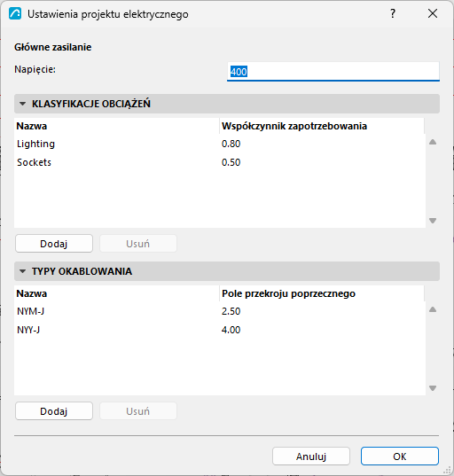454x476 pixels.
Task: Click the Anuluj button
Action: tap(311, 456)
